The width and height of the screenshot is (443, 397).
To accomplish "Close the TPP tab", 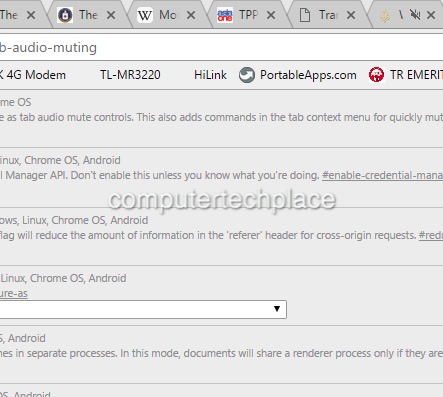I will point(271,15).
